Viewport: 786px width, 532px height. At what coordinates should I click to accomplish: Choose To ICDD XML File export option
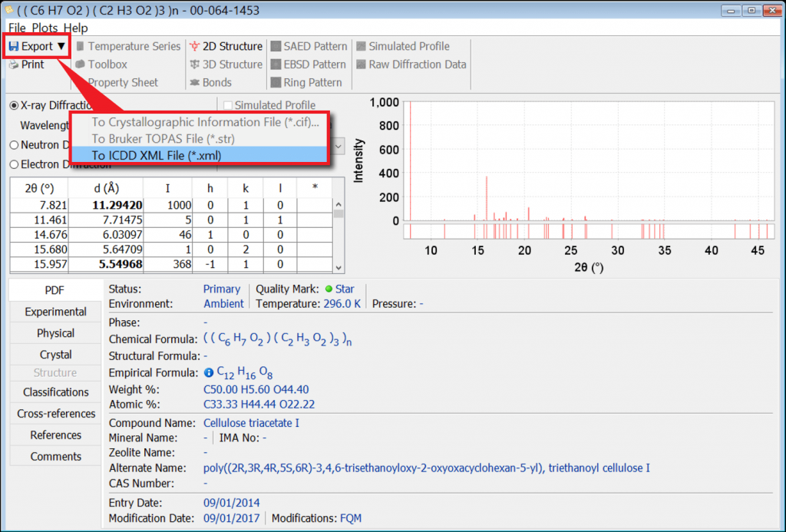157,155
